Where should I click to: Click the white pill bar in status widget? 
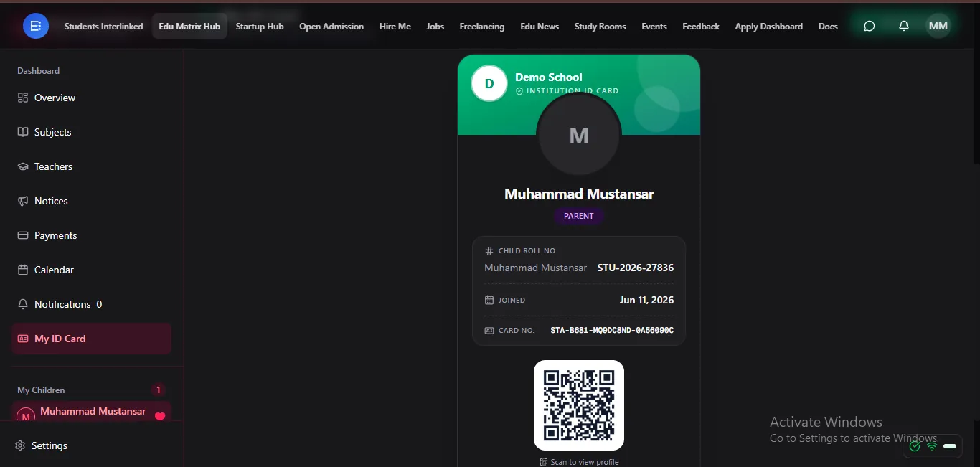(x=950, y=446)
